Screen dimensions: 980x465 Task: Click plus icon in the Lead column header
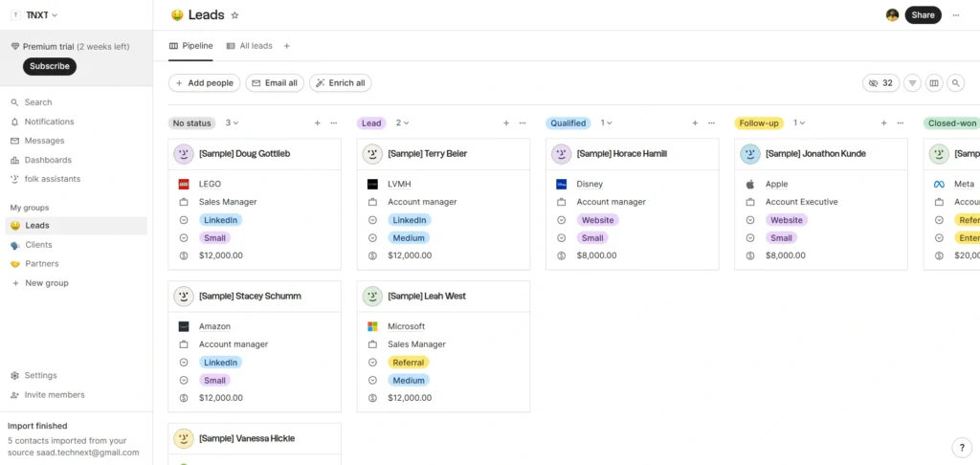[505, 123]
